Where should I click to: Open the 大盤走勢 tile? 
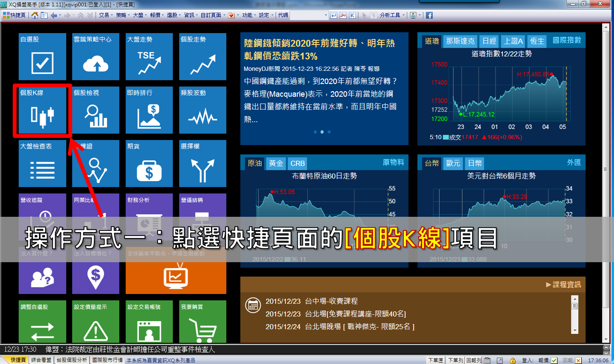click(149, 56)
